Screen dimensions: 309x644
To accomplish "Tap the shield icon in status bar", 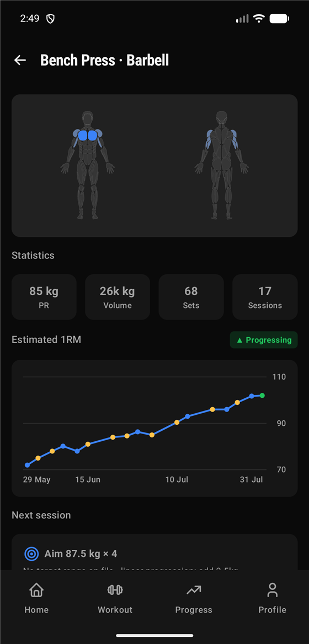I will coord(50,19).
